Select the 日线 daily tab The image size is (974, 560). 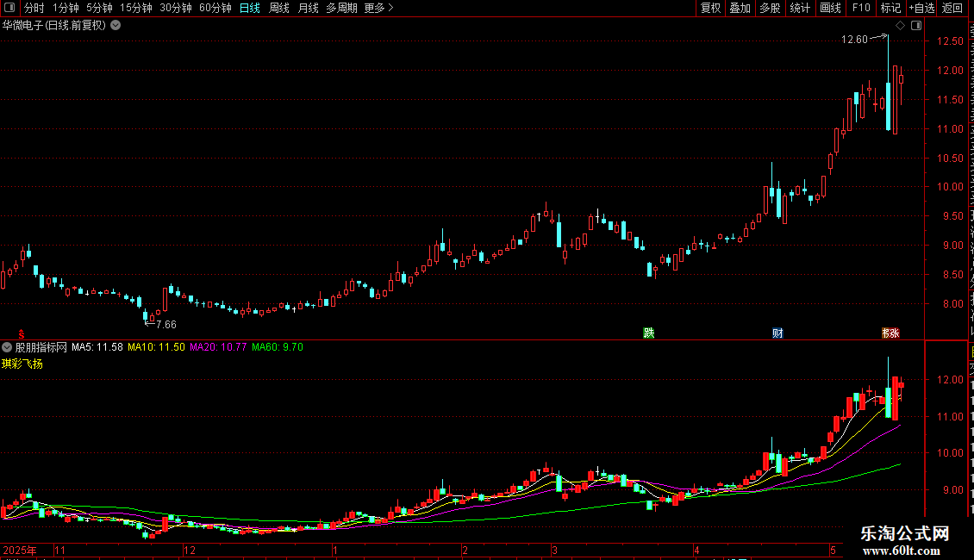[x=250, y=8]
